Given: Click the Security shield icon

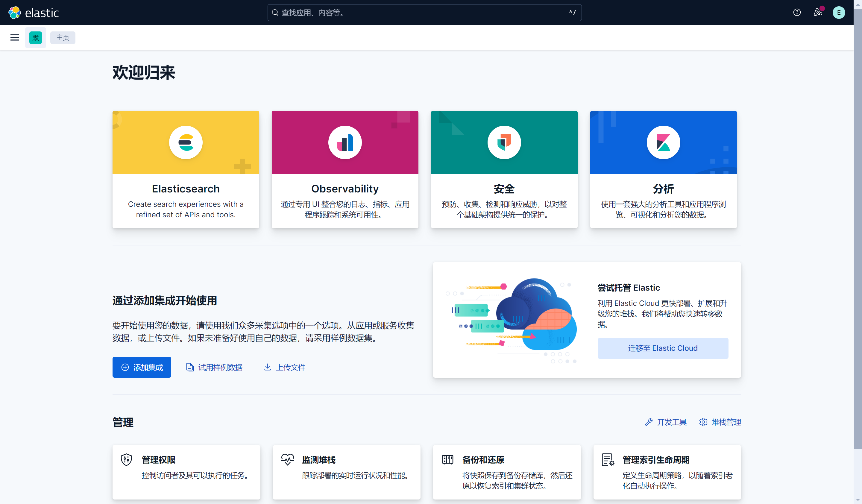Looking at the screenshot, I should (504, 142).
